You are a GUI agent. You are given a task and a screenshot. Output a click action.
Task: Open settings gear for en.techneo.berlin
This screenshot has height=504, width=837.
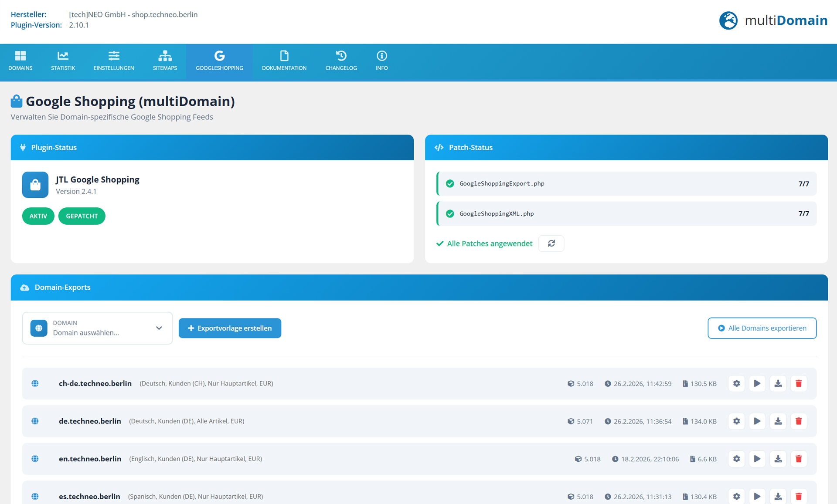click(x=736, y=459)
